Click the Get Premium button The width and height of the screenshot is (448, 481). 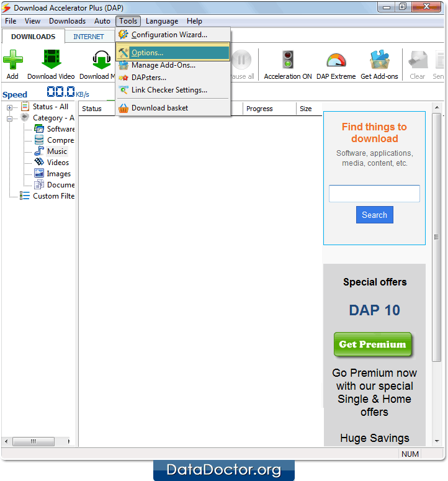(x=372, y=344)
